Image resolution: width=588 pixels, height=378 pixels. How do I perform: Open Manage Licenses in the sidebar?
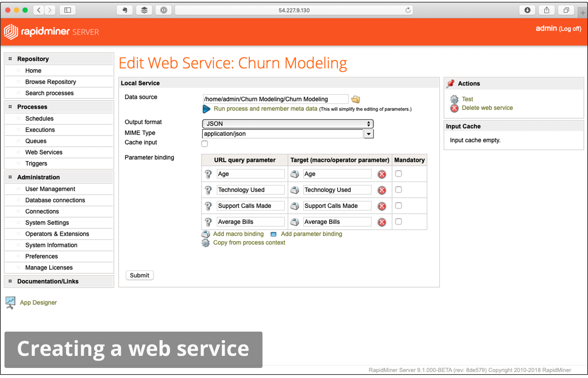pyautogui.click(x=49, y=268)
